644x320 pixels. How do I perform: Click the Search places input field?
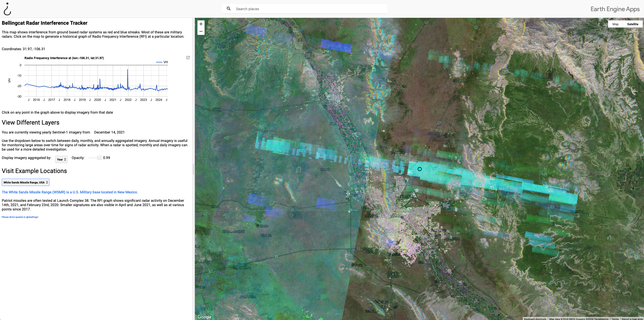coord(293,8)
